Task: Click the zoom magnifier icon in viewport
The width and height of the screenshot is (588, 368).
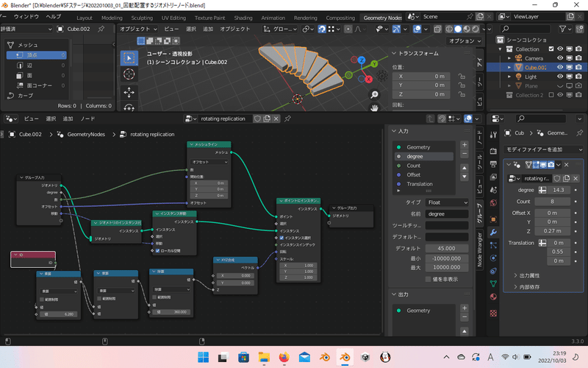Action: click(x=374, y=95)
